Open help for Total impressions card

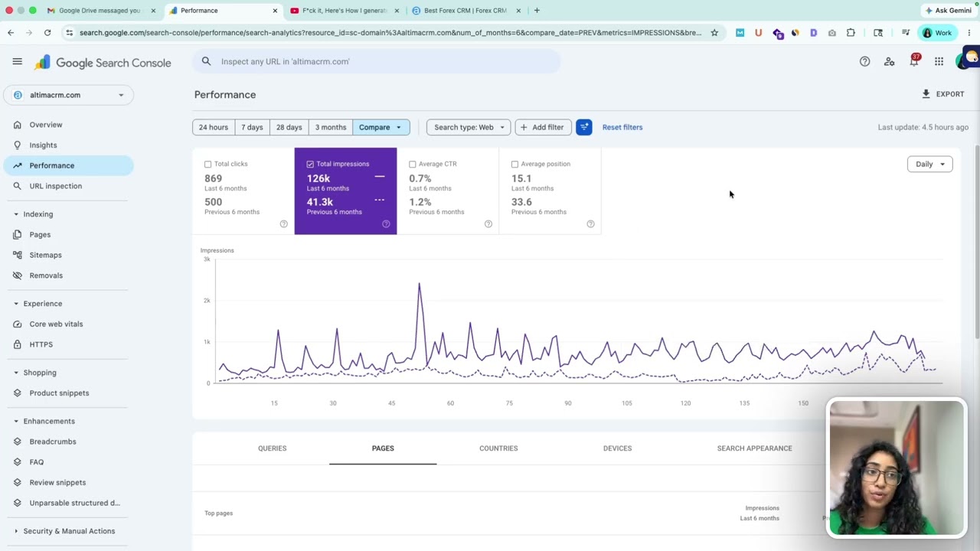tap(386, 224)
